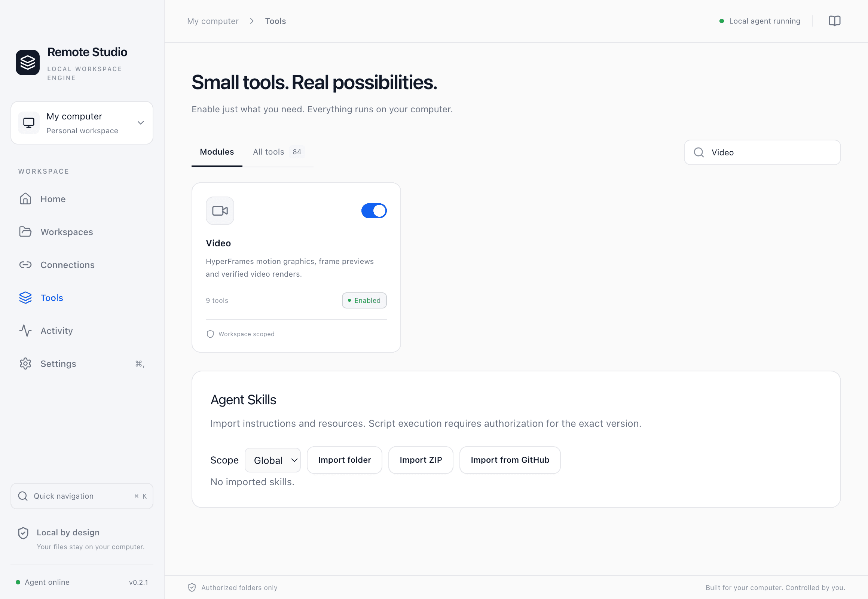Click the Video module camera icon
Image resolution: width=868 pixels, height=599 pixels.
[220, 211]
